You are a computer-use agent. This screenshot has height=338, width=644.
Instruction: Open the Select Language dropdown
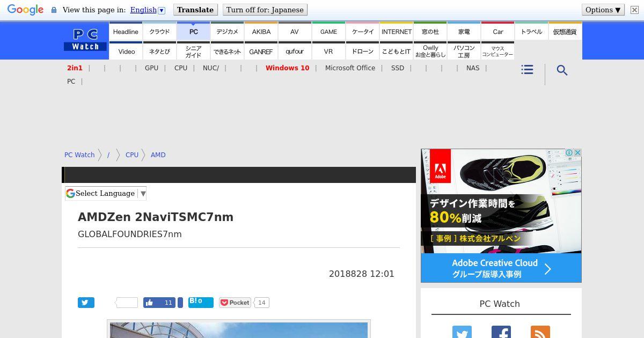pos(106,193)
